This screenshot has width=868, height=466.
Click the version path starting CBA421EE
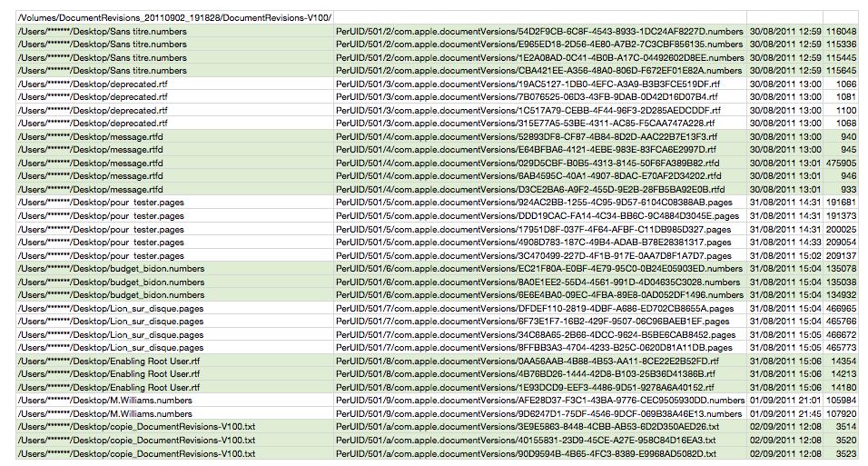[x=539, y=71]
